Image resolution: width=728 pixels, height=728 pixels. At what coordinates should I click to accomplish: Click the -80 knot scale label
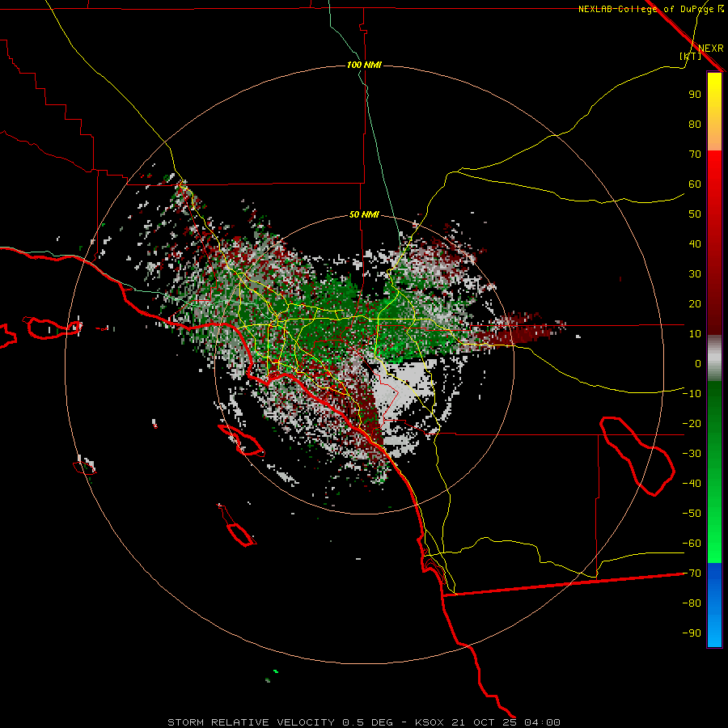coord(692,603)
